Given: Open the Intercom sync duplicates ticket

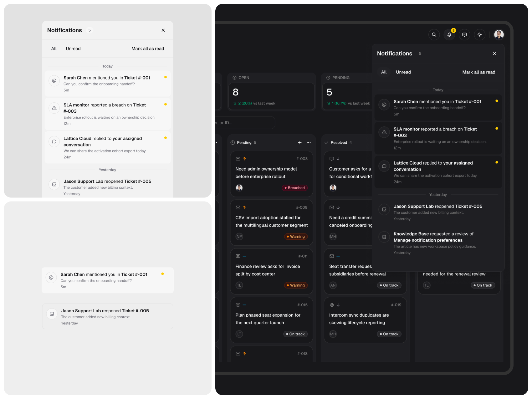Looking at the screenshot, I should (365, 320).
